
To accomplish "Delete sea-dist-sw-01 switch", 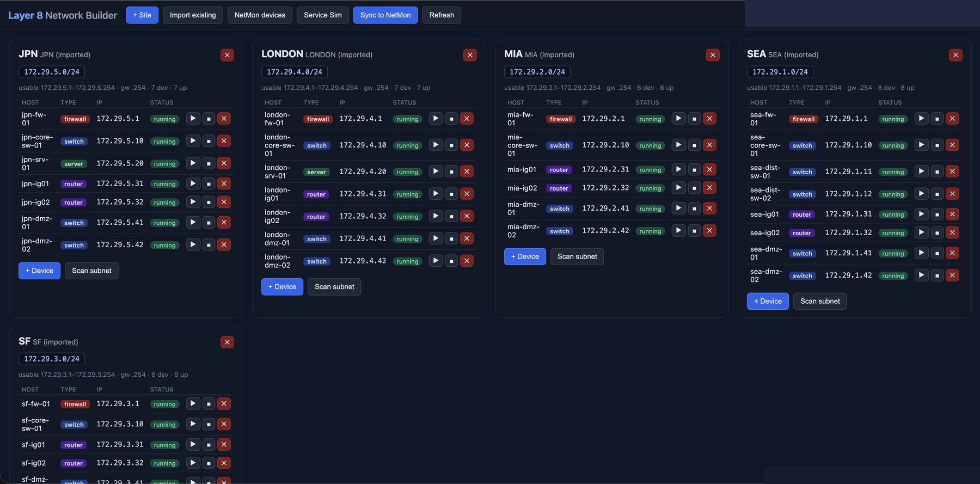I will (x=952, y=171).
